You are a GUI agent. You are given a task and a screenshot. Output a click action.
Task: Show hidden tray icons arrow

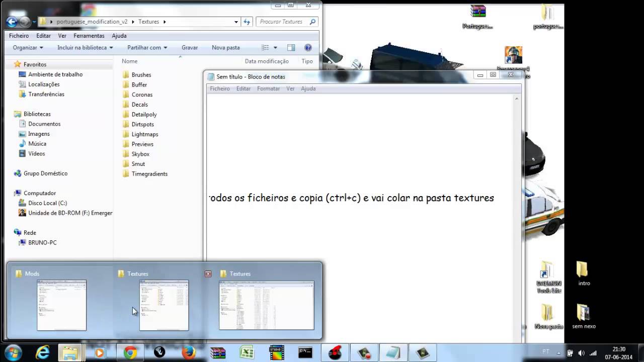click(559, 353)
